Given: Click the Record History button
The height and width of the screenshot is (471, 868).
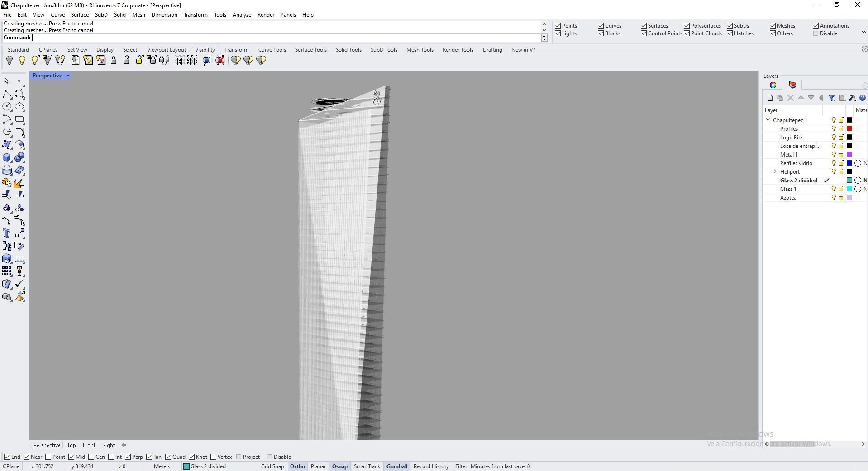Looking at the screenshot, I should click(x=431, y=466).
